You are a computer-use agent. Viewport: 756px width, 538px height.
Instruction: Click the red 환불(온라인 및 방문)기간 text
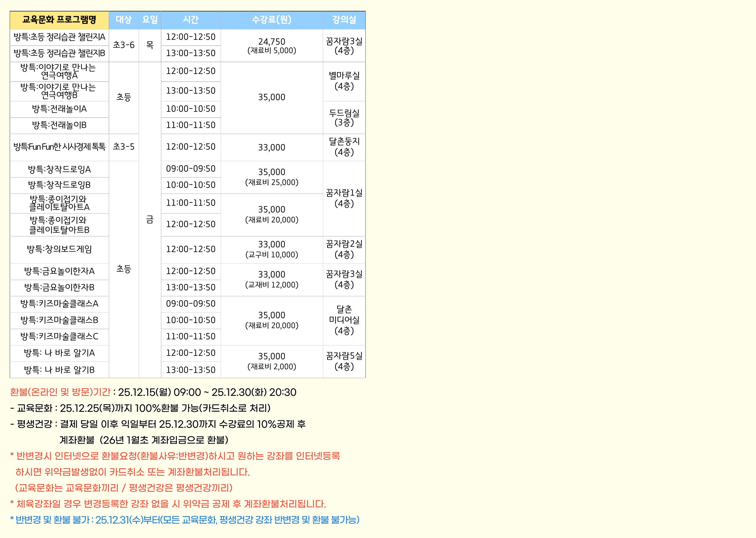coord(60,392)
